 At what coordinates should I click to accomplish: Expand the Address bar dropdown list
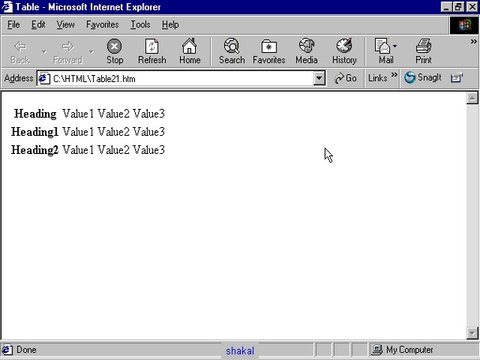(x=319, y=78)
